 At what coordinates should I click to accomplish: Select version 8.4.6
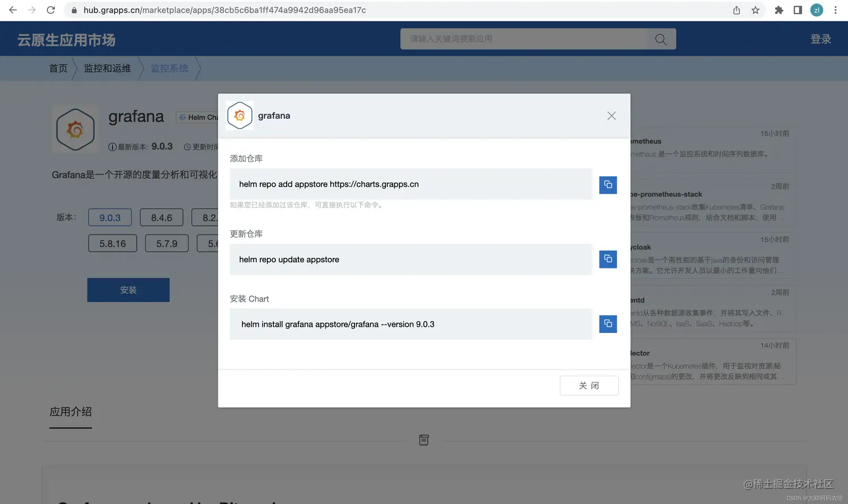pos(162,218)
